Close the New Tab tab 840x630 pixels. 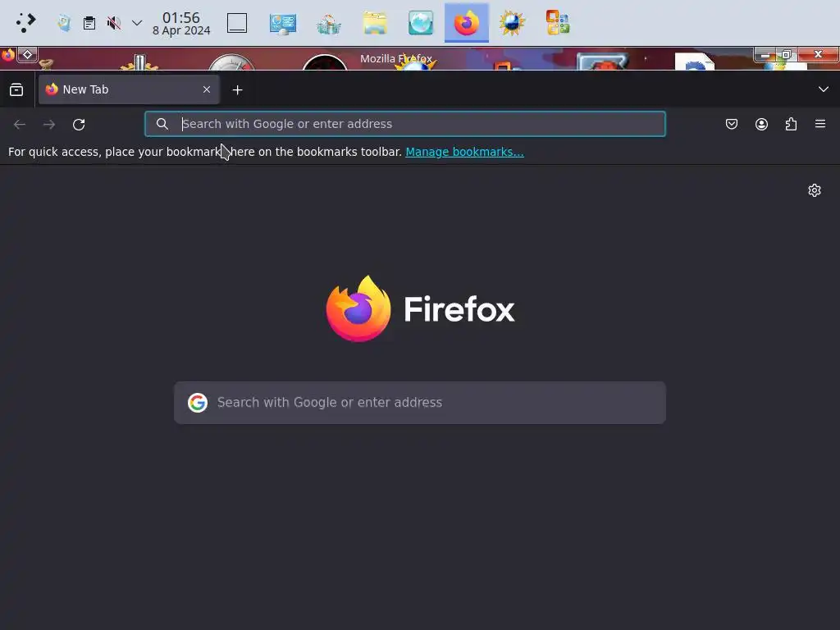pyautogui.click(x=207, y=89)
